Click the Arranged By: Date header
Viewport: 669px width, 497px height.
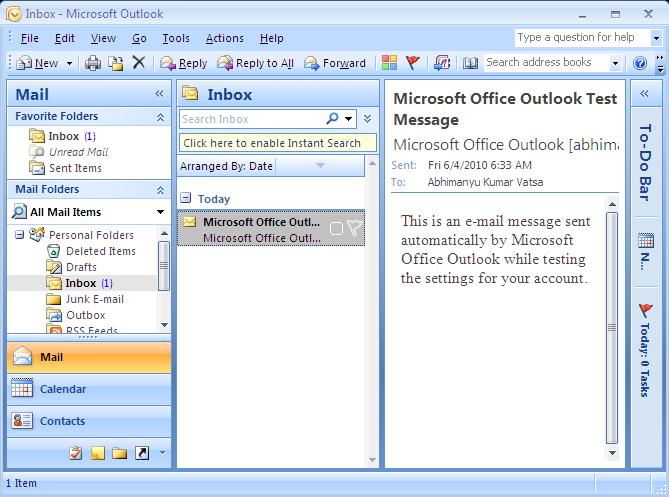pyautogui.click(x=271, y=166)
